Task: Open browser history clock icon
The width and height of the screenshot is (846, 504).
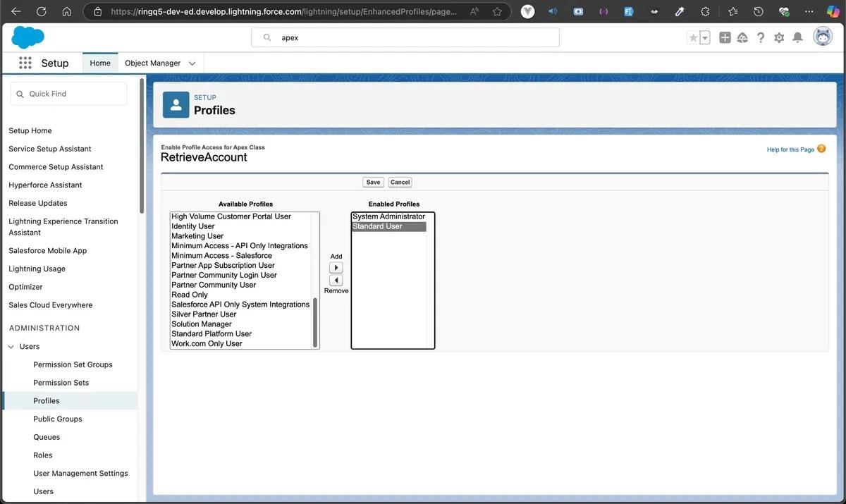Action: (x=758, y=11)
